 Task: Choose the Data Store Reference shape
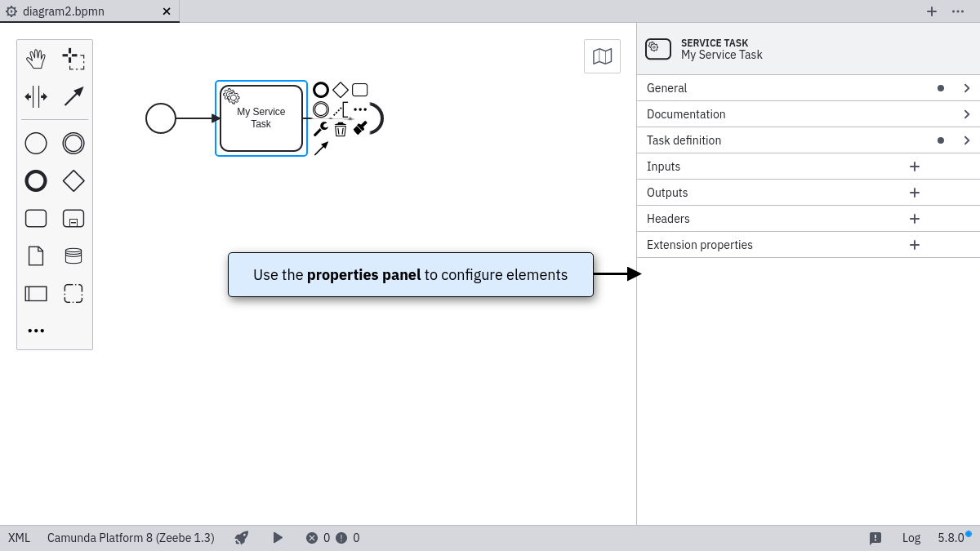click(x=73, y=256)
